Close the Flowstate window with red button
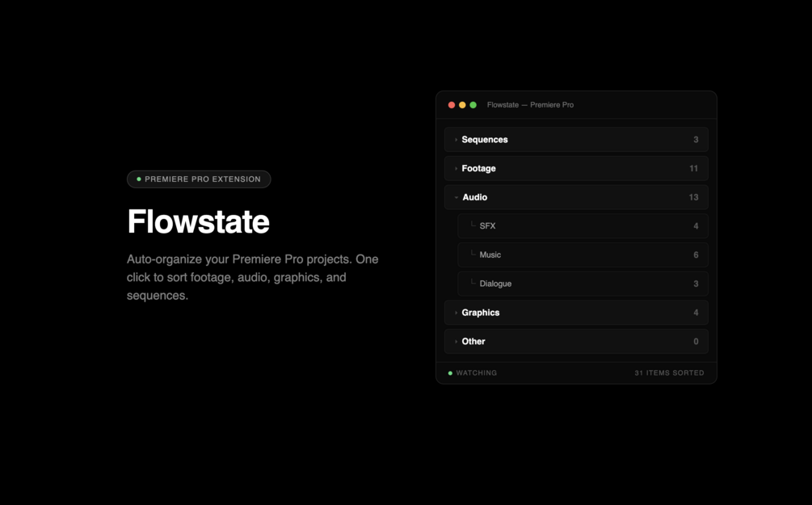 (x=452, y=105)
